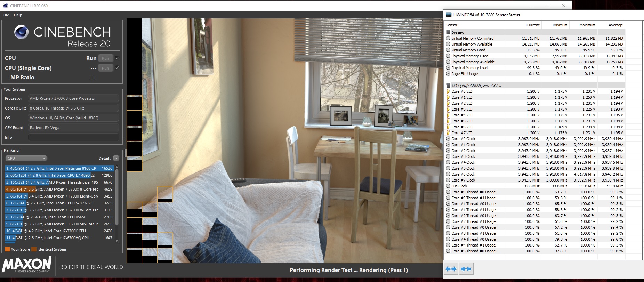Click icon beside Physical Memory Load
The height and width of the screenshot is (282, 644).
[x=448, y=68]
